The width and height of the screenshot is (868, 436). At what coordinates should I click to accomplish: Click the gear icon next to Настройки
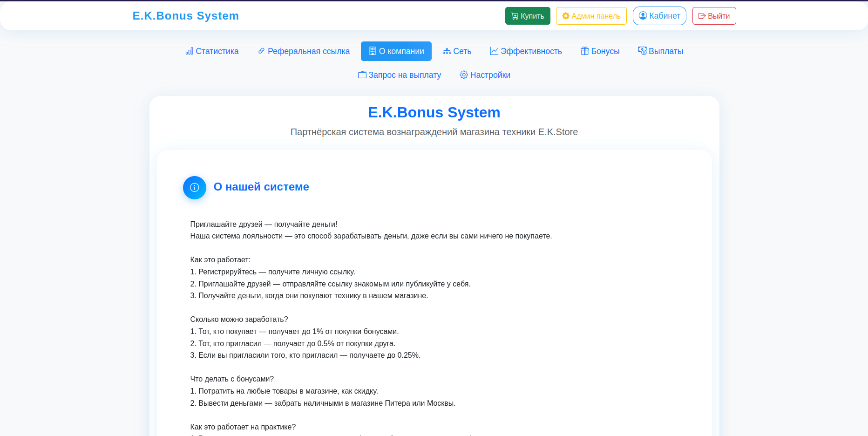(464, 75)
